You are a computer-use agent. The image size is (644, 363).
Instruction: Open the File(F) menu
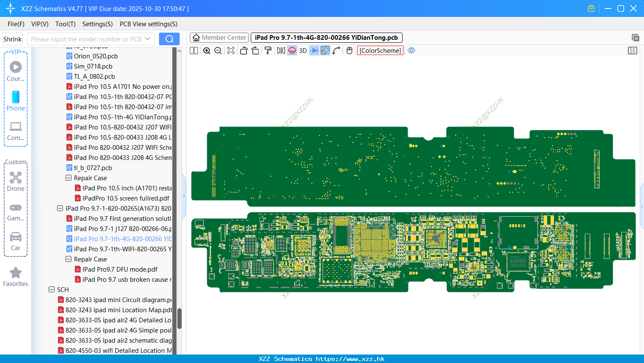pyautogui.click(x=16, y=24)
